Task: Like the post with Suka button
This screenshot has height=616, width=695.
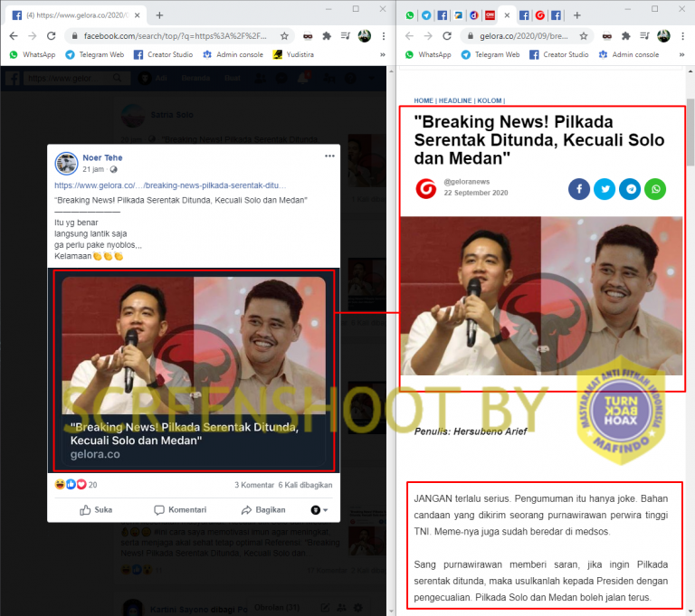Action: point(96,510)
